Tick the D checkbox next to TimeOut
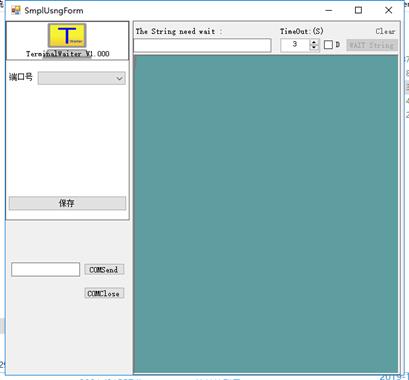 (328, 45)
